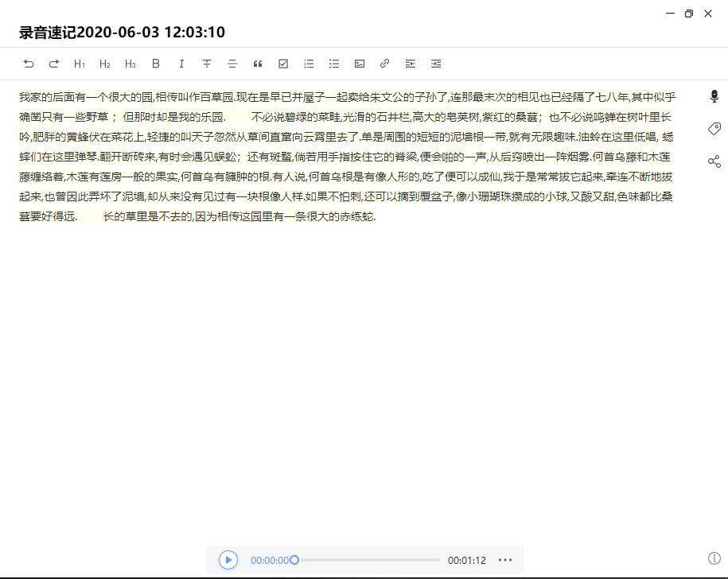The image size is (728, 579).
Task: Click the share icon on the right
Action: pos(714,161)
